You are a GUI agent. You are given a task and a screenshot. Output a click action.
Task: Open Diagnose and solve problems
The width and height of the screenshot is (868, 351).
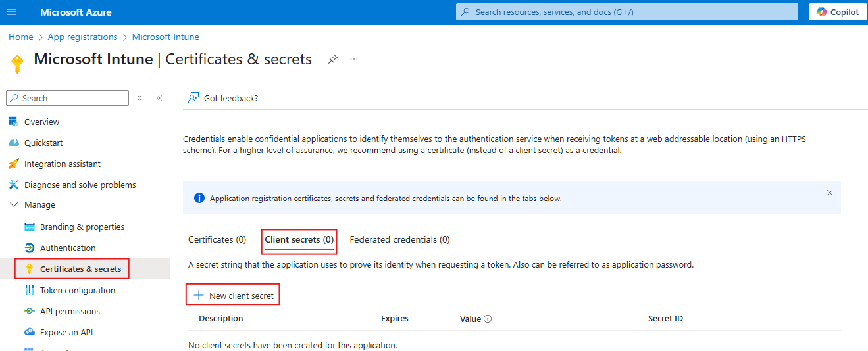point(80,185)
